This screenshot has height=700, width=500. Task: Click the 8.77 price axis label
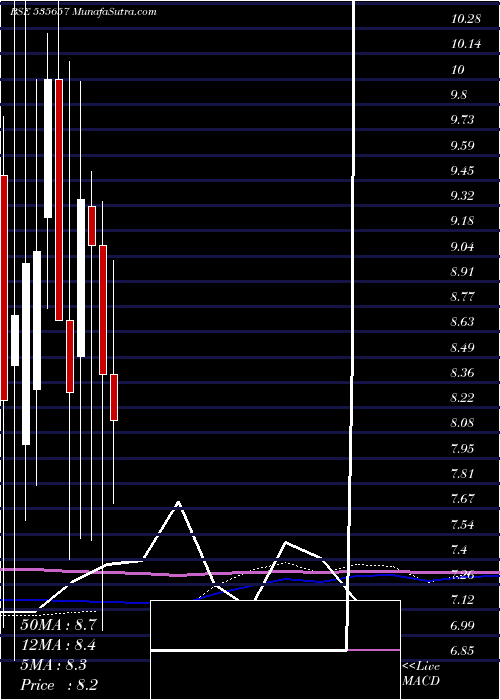[x=462, y=296]
